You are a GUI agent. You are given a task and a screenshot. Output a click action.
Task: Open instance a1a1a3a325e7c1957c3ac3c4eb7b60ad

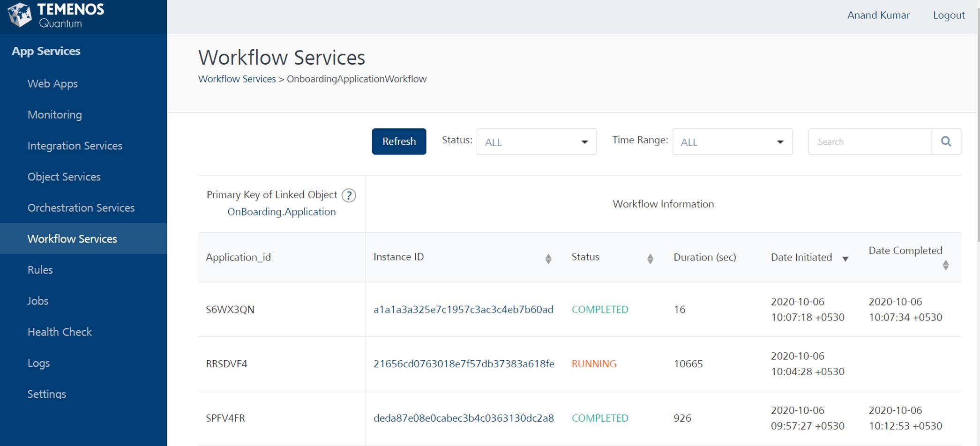pos(463,309)
